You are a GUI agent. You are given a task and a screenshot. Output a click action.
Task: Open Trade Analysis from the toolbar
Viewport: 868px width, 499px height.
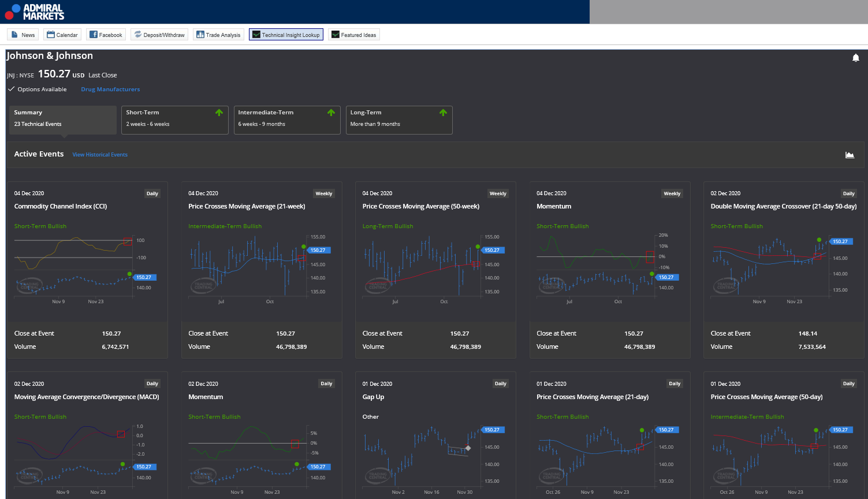(x=218, y=35)
